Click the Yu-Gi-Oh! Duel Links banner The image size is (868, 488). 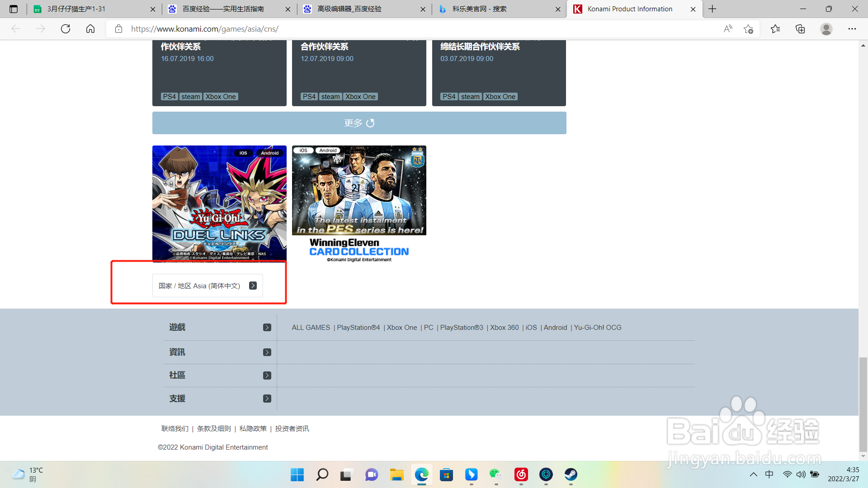point(219,203)
